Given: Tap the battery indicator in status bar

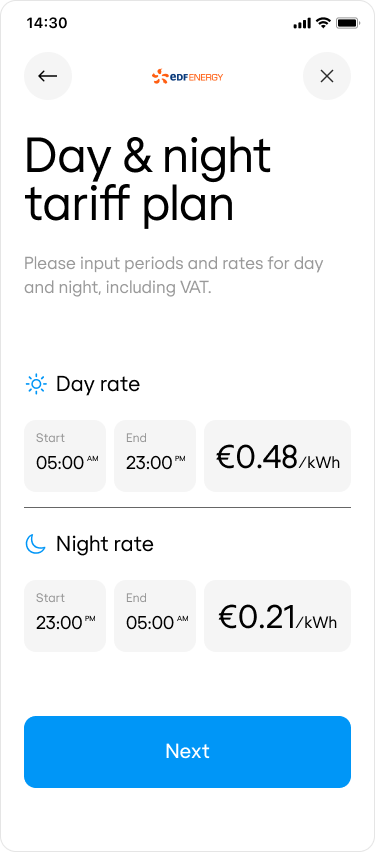Looking at the screenshot, I should point(347,23).
